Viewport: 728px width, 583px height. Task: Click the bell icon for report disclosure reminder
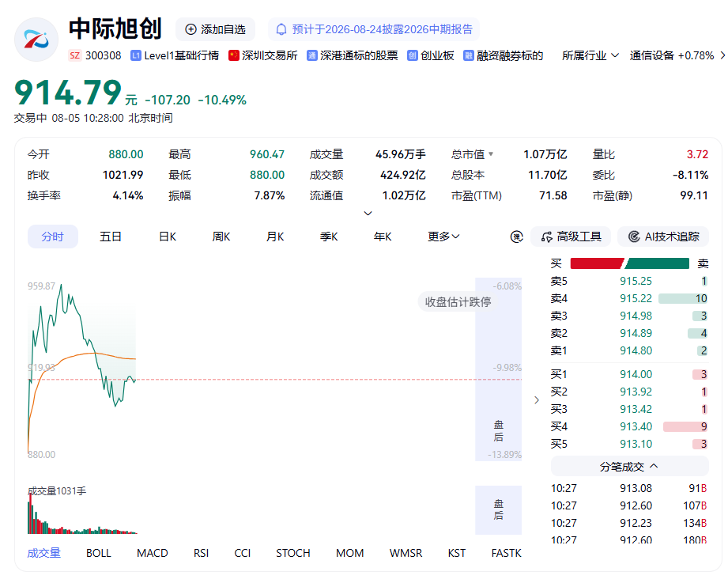pyautogui.click(x=281, y=30)
